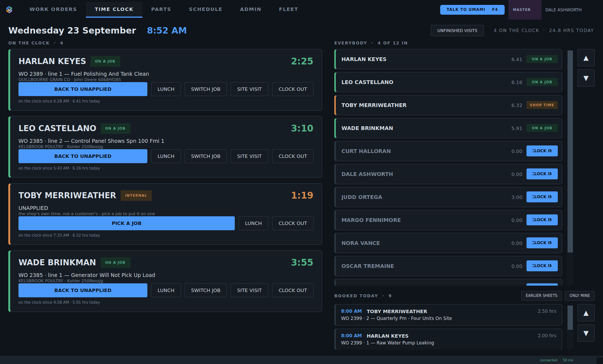
Task: Open 8:00 AM Harlan Keyes booking
Action: point(448,339)
